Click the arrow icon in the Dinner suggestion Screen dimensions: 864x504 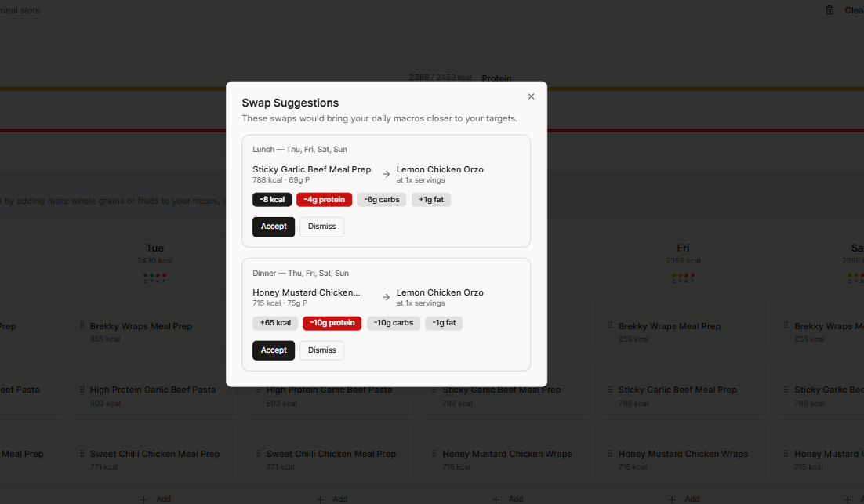pyautogui.click(x=387, y=297)
